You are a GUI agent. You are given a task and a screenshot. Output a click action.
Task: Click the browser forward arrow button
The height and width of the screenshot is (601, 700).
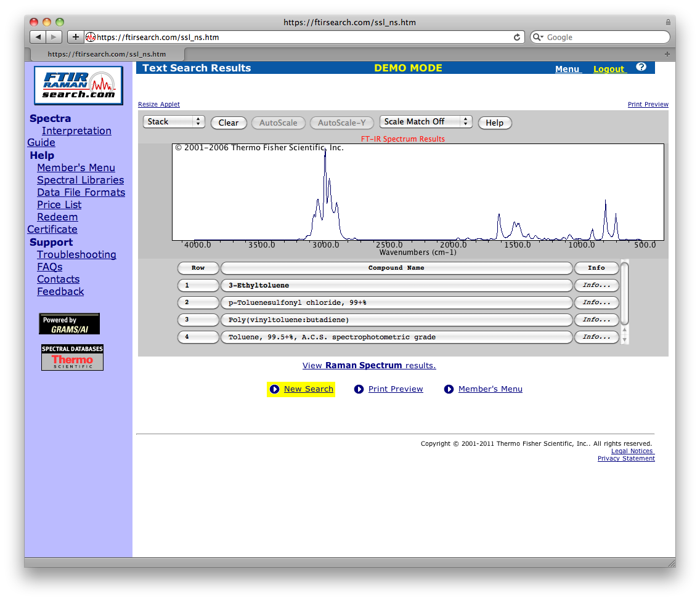[54, 37]
